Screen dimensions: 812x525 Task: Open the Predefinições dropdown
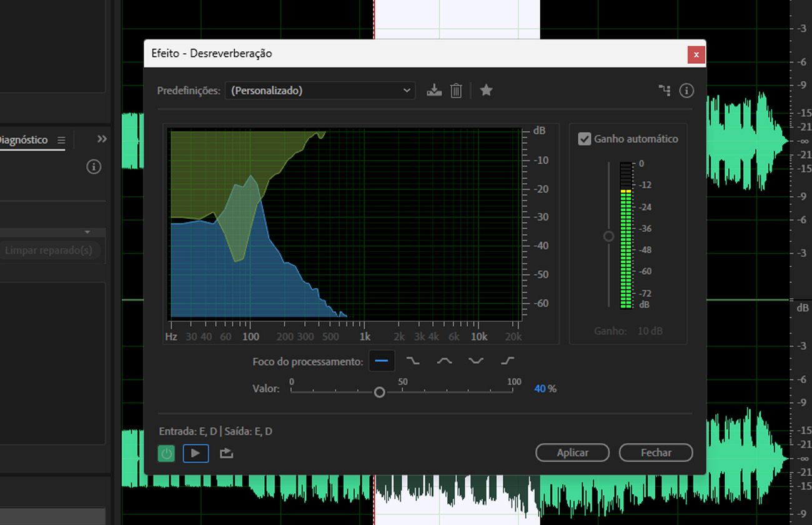tap(320, 91)
